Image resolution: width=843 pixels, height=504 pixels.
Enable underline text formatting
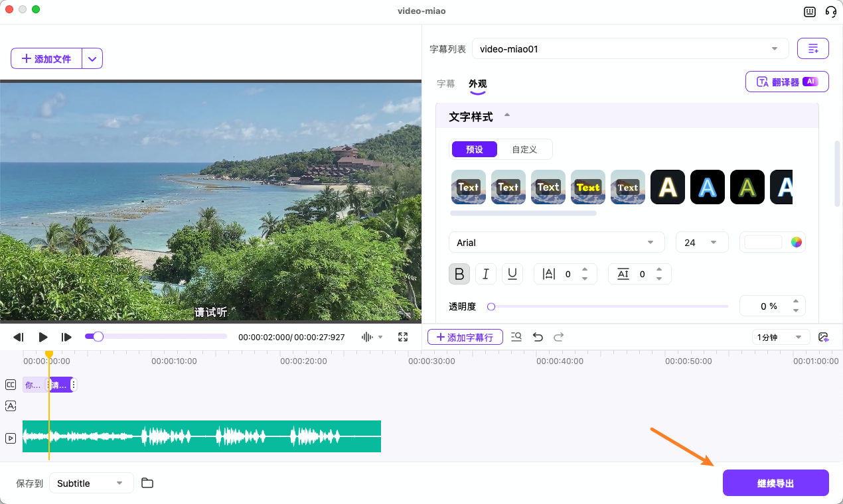512,273
